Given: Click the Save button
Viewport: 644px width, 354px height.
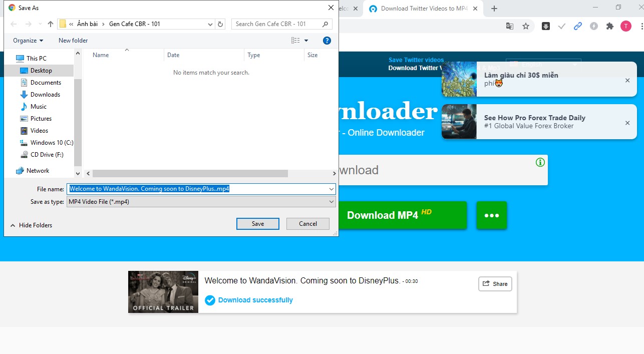Looking at the screenshot, I should coord(257,224).
